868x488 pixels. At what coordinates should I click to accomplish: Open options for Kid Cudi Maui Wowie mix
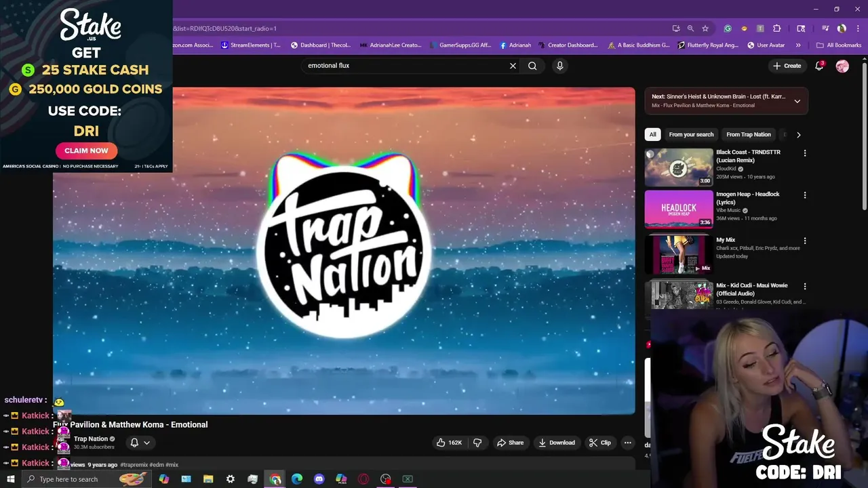(805, 287)
